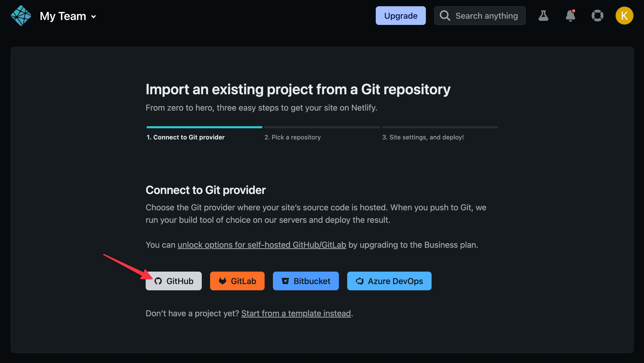Image resolution: width=644 pixels, height=363 pixels.
Task: Expand the My Team switcher chevron
Action: [93, 17]
